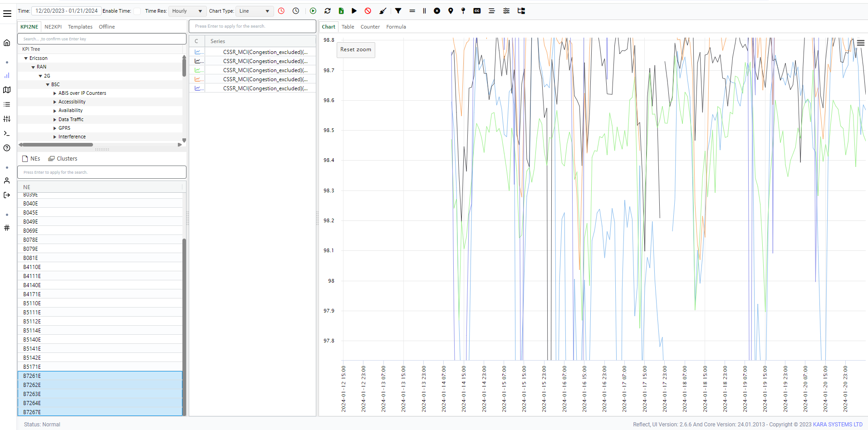Viewport: 868px width, 430px height.
Task: Click the CC caption icon
Action: point(477,11)
